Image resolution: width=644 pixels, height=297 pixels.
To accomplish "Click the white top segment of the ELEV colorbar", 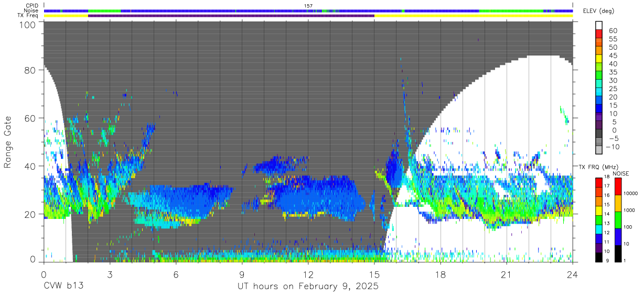I will coord(599,25).
